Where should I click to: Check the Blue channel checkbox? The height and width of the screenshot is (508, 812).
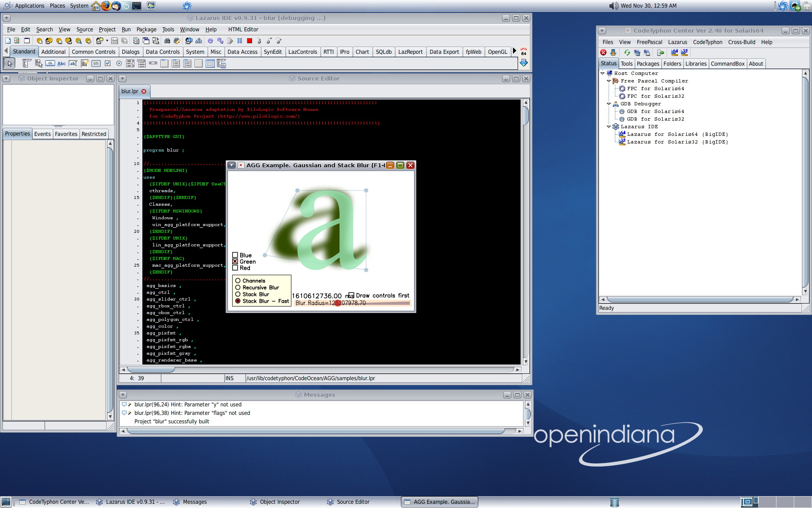(x=235, y=255)
